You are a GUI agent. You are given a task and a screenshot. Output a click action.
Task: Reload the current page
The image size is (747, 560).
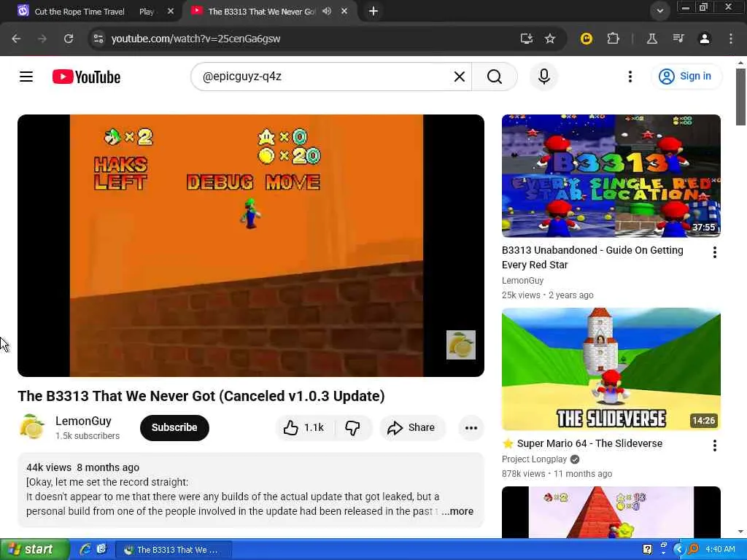69,39
